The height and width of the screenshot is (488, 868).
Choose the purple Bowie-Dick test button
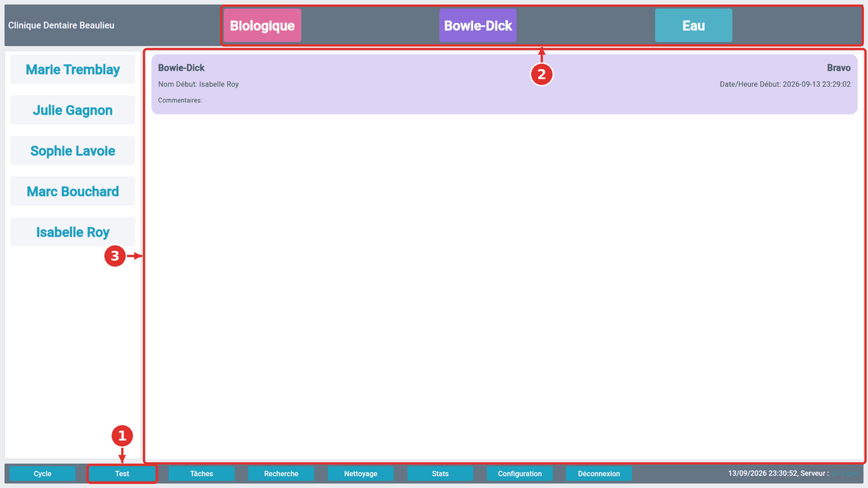[478, 25]
